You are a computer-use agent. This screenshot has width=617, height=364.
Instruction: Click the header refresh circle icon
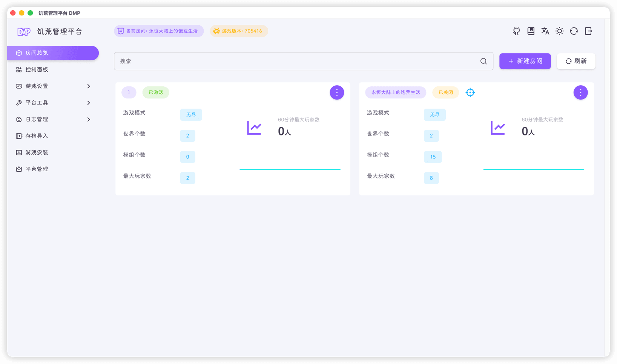click(x=574, y=31)
